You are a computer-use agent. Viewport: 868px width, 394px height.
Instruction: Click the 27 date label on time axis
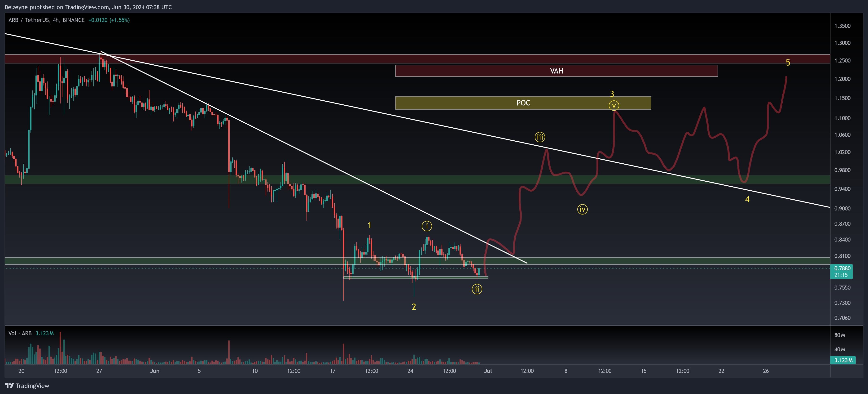point(99,371)
